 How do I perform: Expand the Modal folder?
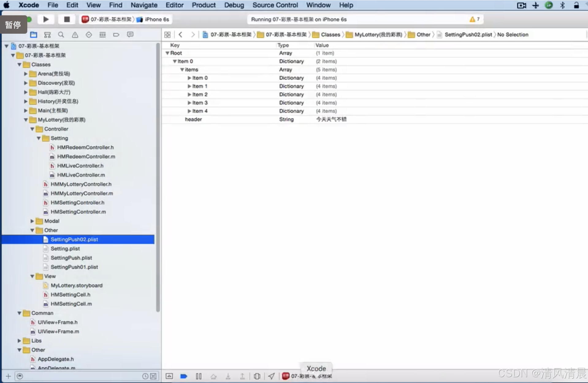pyautogui.click(x=32, y=221)
